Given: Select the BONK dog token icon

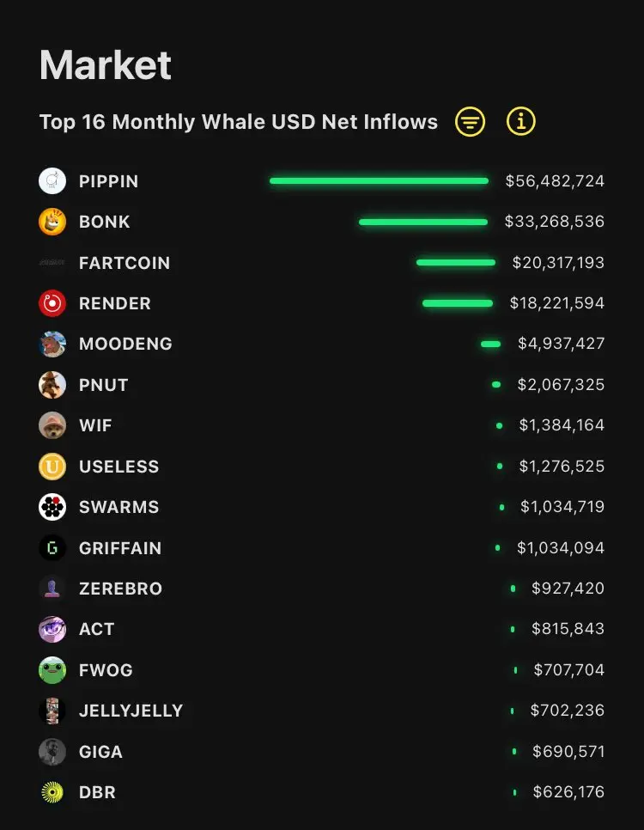Looking at the screenshot, I should point(52,222).
